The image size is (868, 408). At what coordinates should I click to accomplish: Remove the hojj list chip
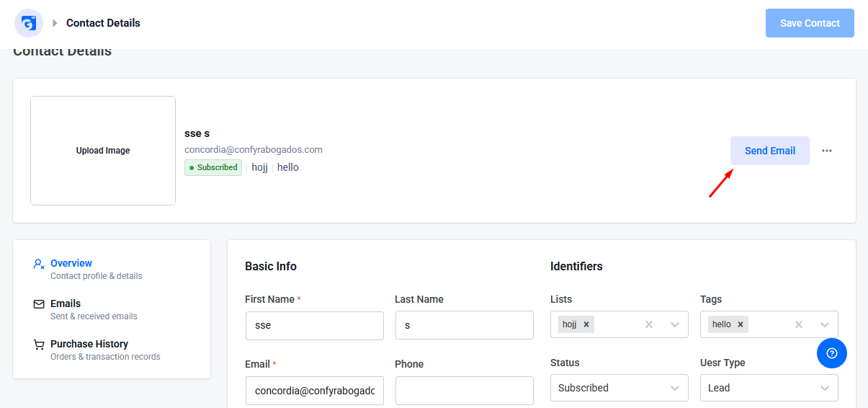tap(586, 324)
